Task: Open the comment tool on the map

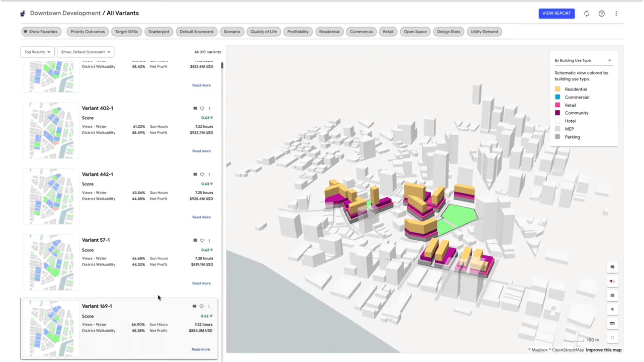Action: tap(612, 267)
